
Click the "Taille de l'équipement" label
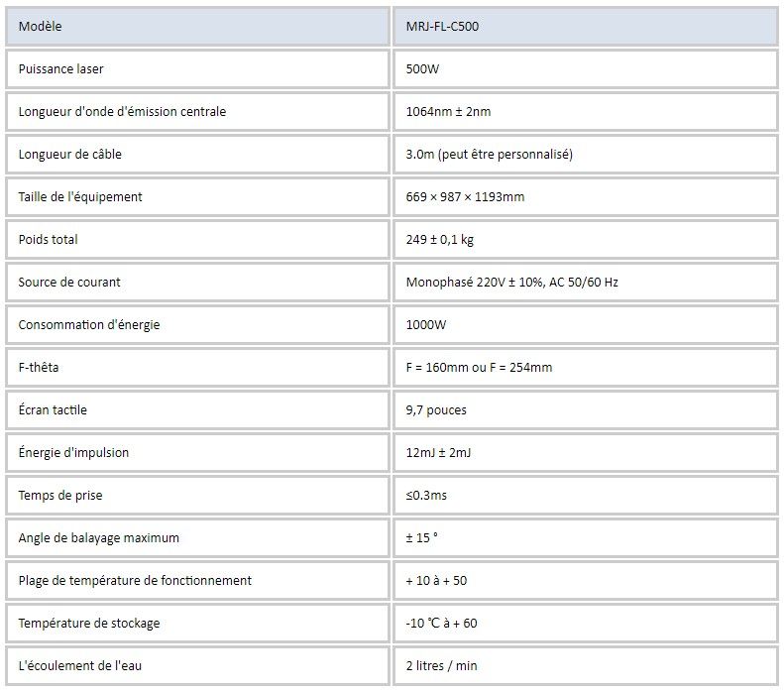[80, 197]
